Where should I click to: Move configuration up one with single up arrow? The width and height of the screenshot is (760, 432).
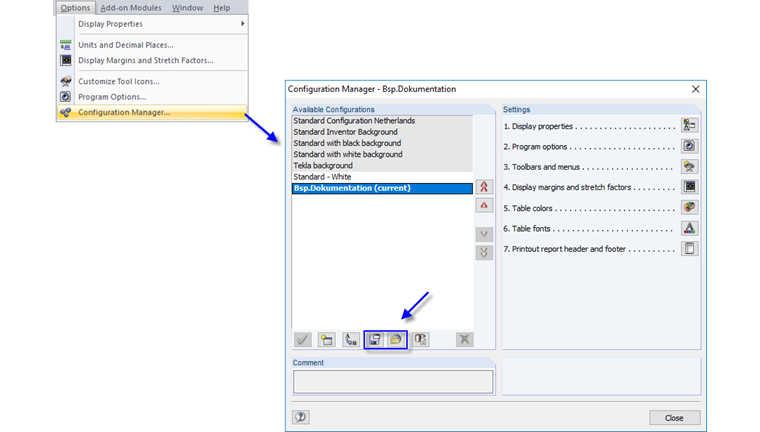484,205
